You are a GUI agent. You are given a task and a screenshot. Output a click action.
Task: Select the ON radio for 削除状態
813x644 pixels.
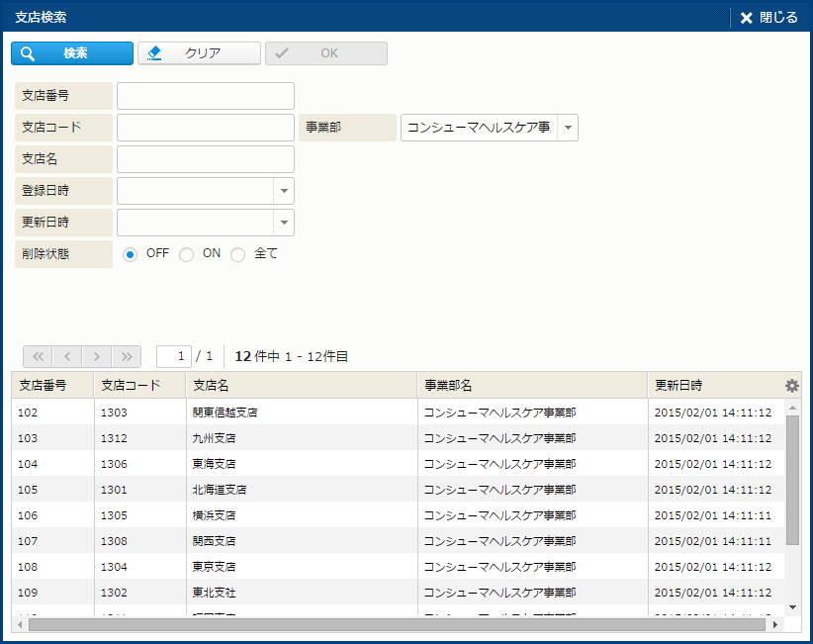(186, 254)
